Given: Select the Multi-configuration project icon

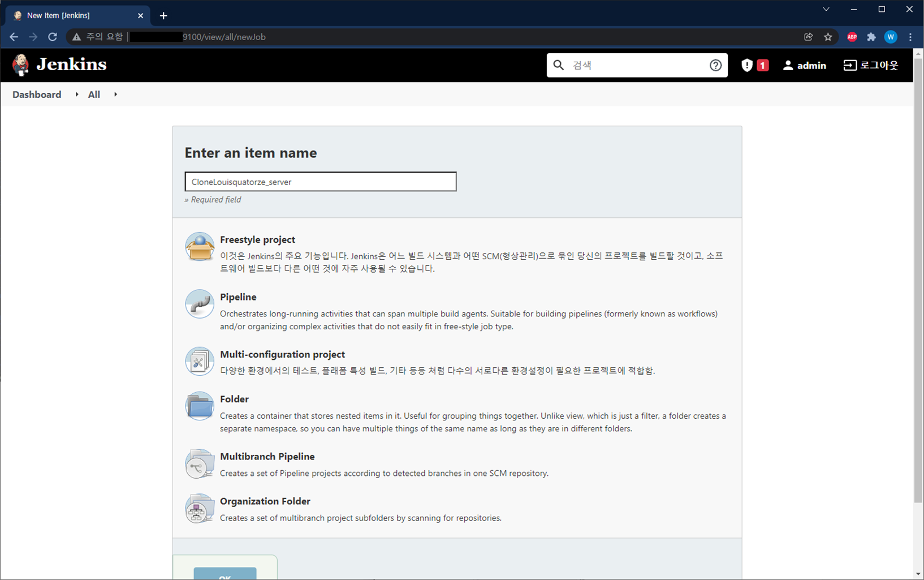Looking at the screenshot, I should tap(200, 361).
